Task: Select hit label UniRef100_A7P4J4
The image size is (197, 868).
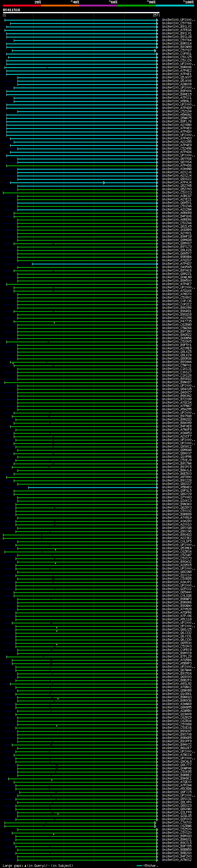Action: (177, 182)
